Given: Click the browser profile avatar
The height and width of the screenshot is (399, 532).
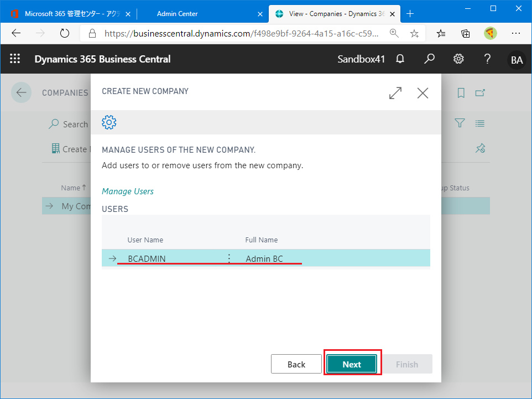Looking at the screenshot, I should click(491, 33).
